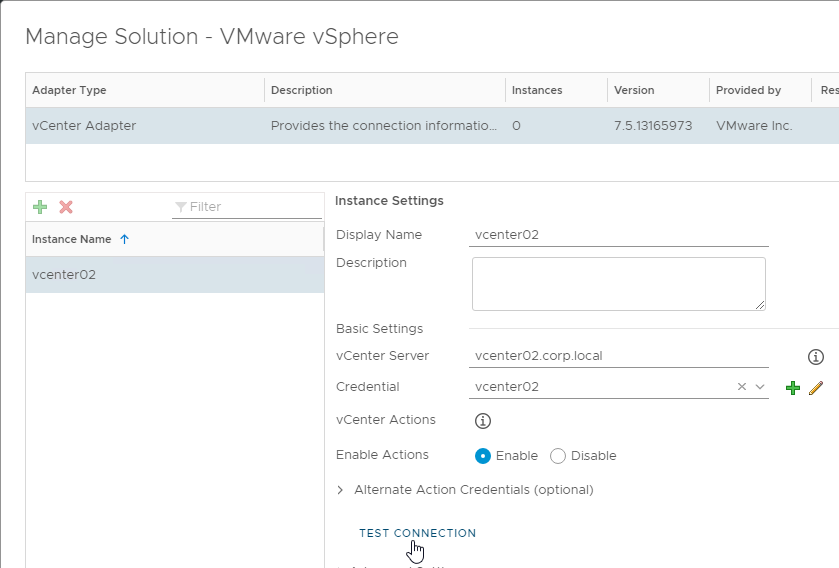Expand Alternate Action Credentials section
This screenshot has width=839, height=568.
pyautogui.click(x=340, y=490)
